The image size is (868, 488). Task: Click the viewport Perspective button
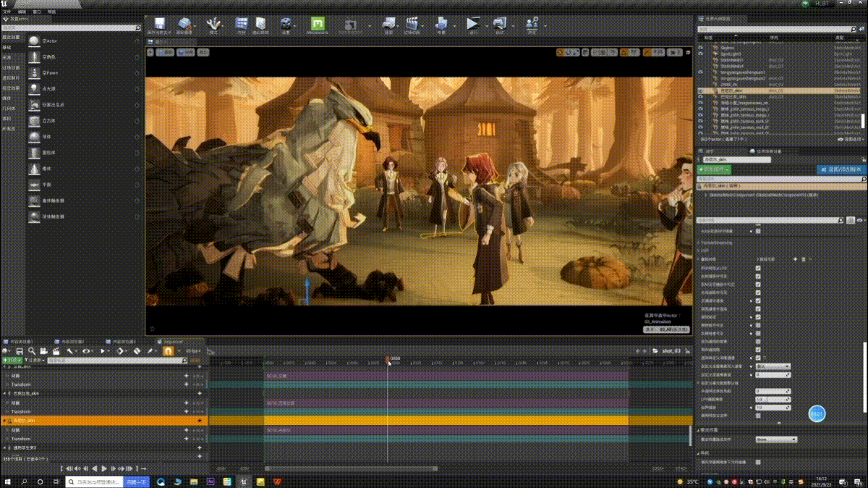pos(165,52)
